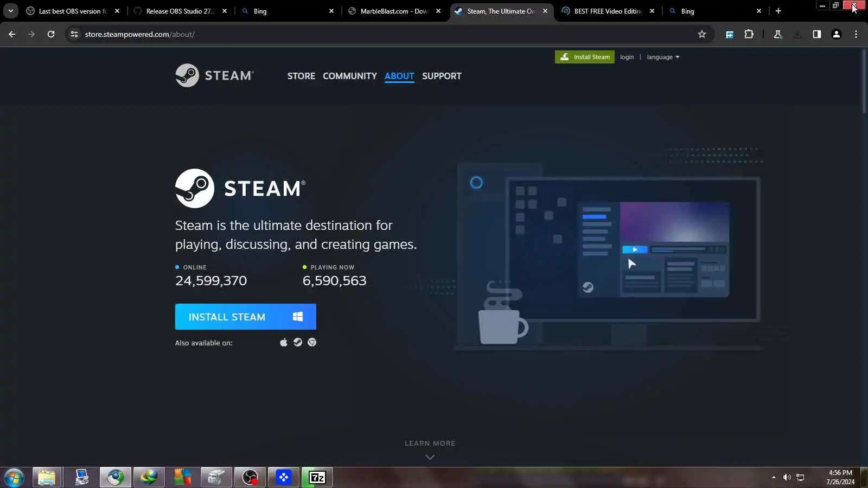868x488 pixels.
Task: Toggle the browser side panel
Action: point(816,34)
